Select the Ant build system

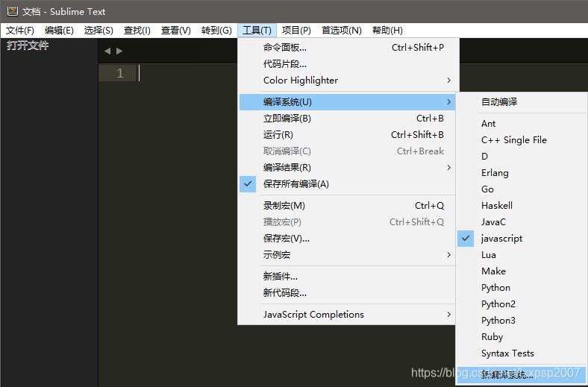coord(522,124)
